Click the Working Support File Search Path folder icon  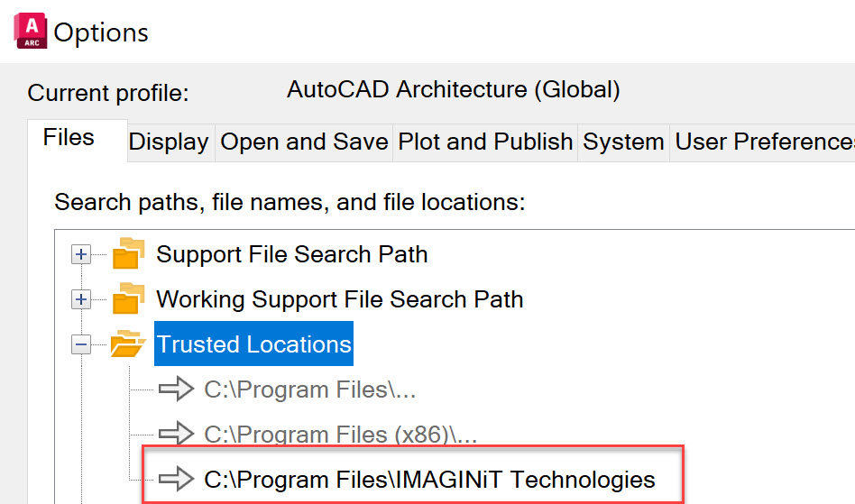(x=129, y=299)
